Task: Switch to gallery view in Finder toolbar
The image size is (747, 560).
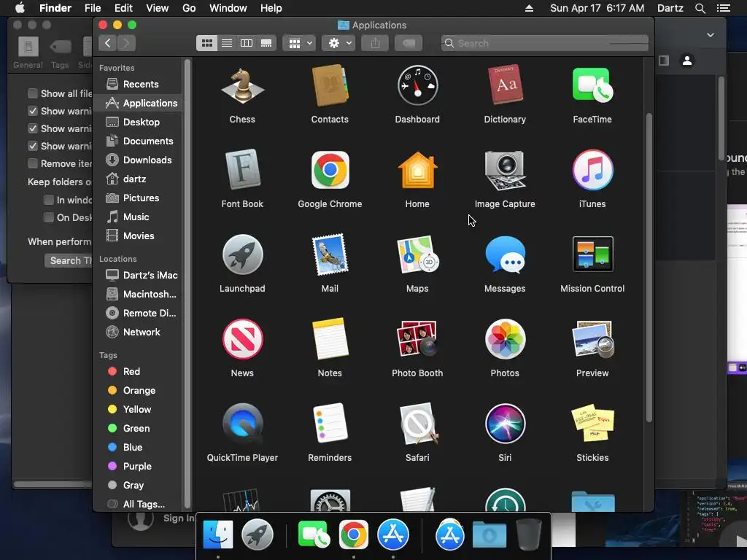Action: [266, 43]
